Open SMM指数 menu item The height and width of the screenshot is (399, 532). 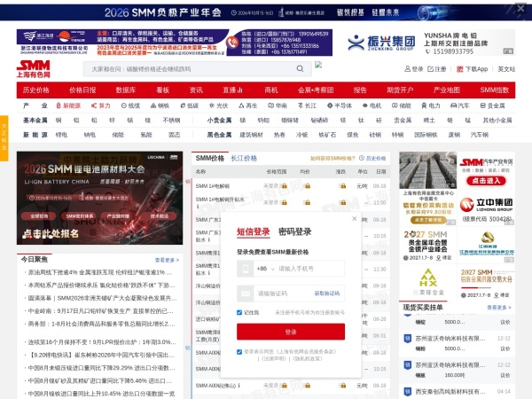click(x=495, y=90)
